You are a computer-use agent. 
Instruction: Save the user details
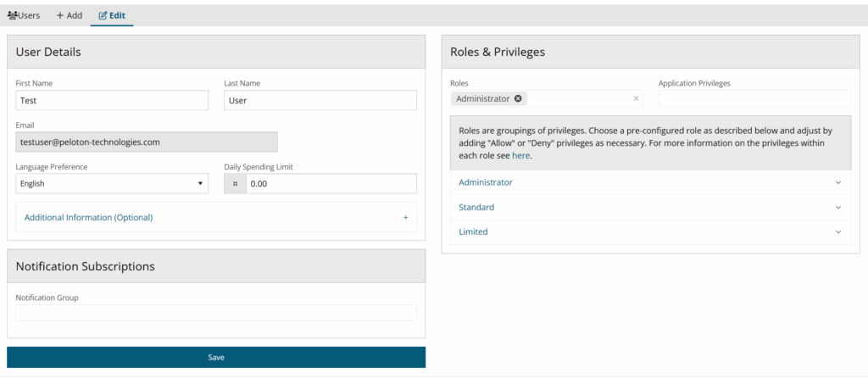pos(216,357)
